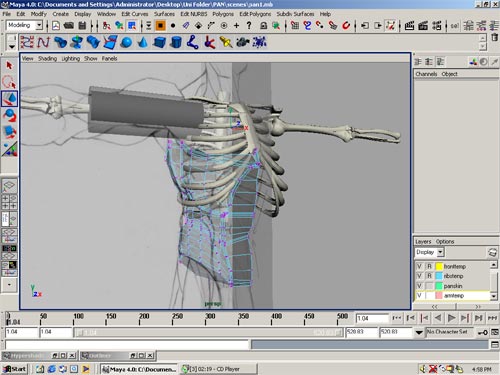500x375 pixels.
Task: Click the yellow bonetemp color swatch
Action: (439, 266)
